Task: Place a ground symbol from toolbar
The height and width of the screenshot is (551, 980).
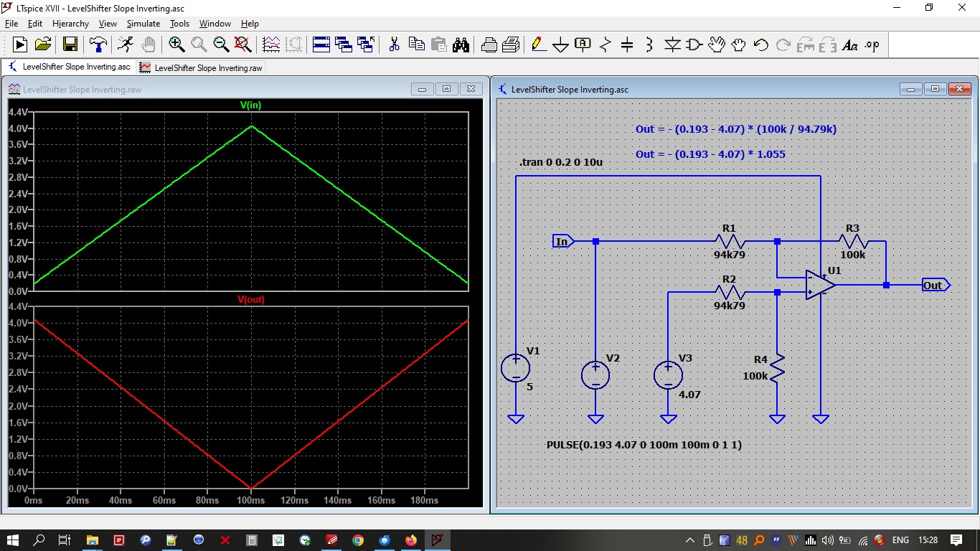Action: click(560, 45)
